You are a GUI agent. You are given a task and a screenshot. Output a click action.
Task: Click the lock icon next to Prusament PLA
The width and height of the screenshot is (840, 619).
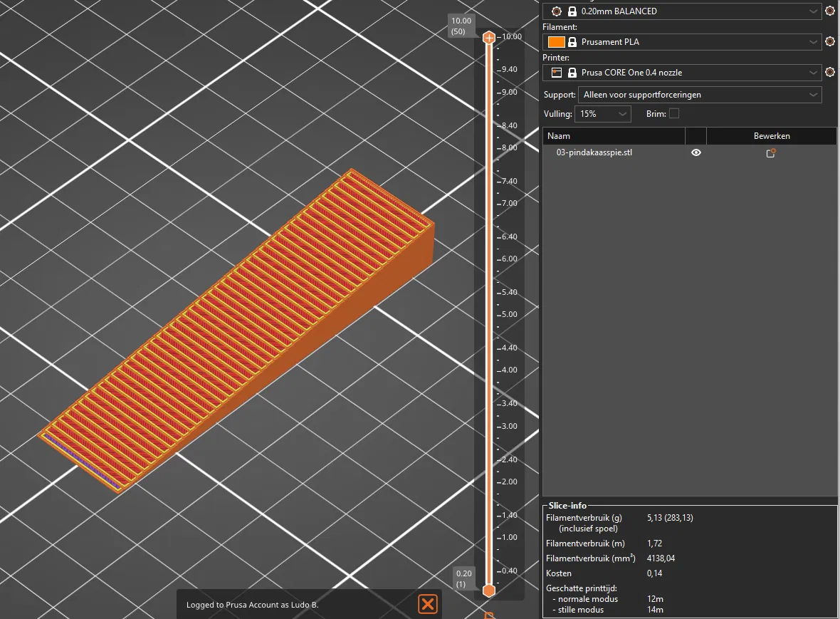(572, 42)
